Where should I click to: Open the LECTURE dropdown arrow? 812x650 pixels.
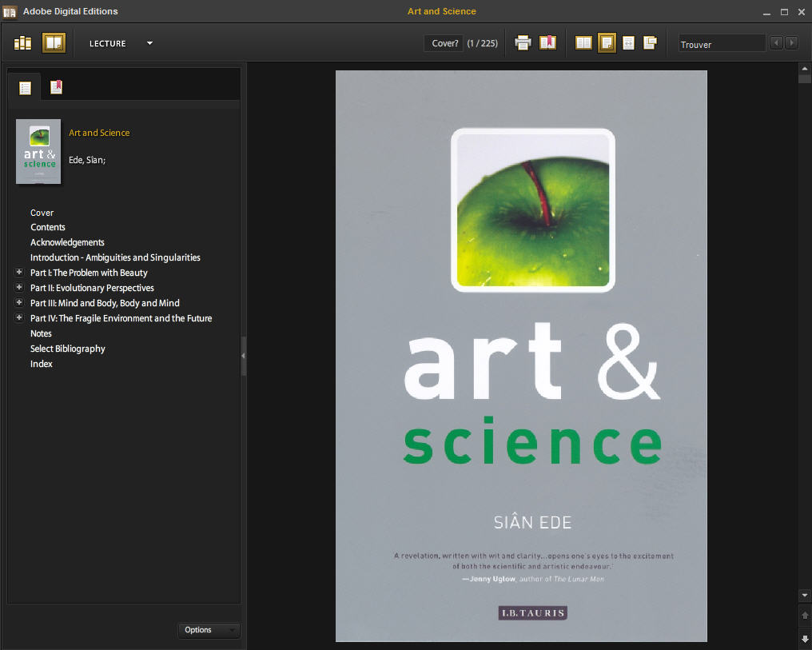click(x=149, y=43)
